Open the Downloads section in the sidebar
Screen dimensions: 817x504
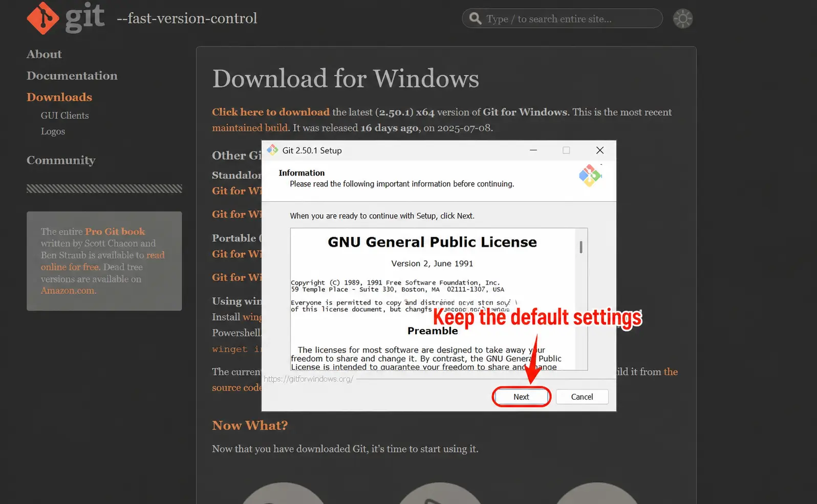[x=59, y=97]
